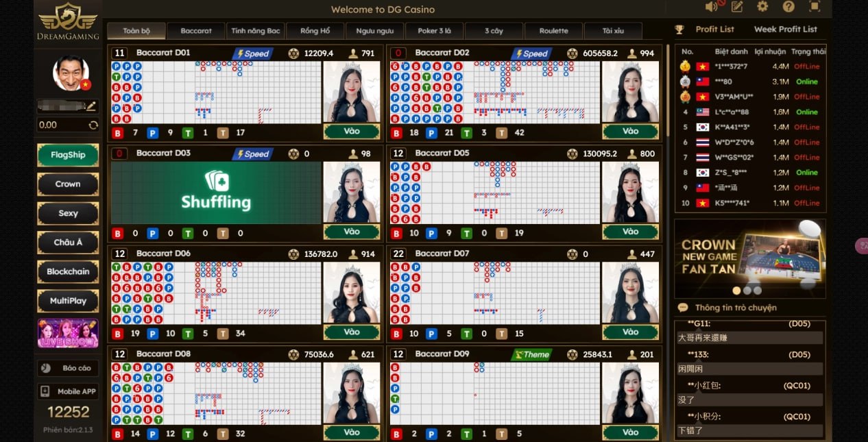
Task: Click the Speed badge on Baccarat D01
Action: (253, 53)
